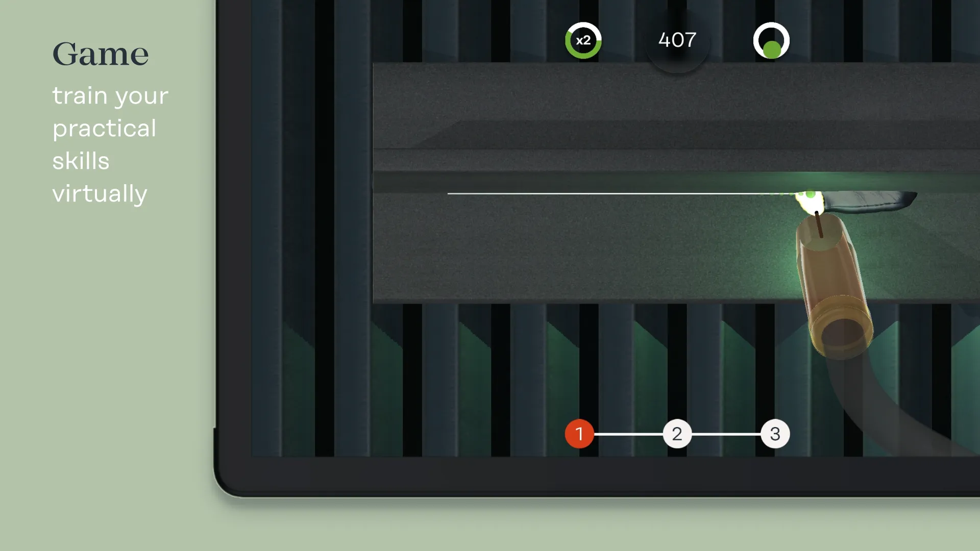Select the score counter displaying 407

click(x=676, y=40)
